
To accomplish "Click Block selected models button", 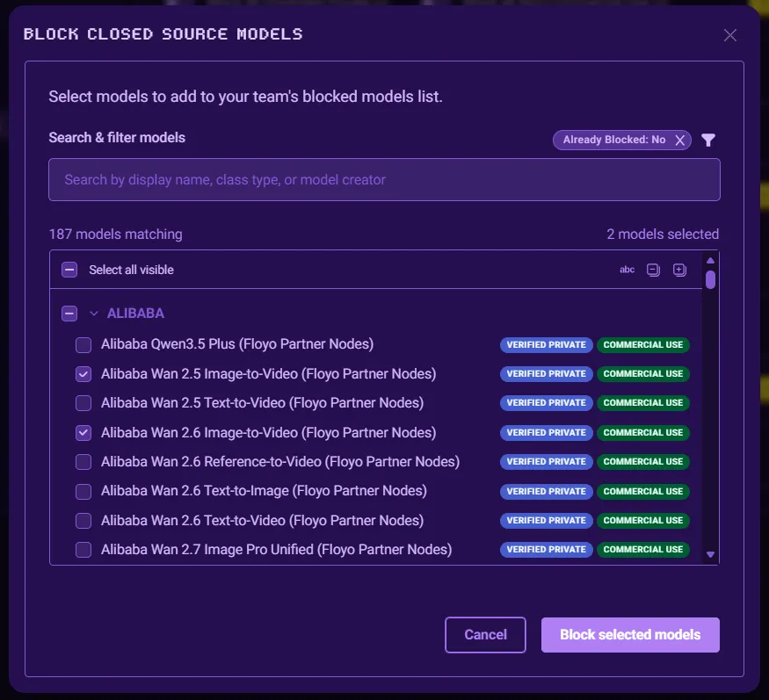I will click(x=630, y=635).
